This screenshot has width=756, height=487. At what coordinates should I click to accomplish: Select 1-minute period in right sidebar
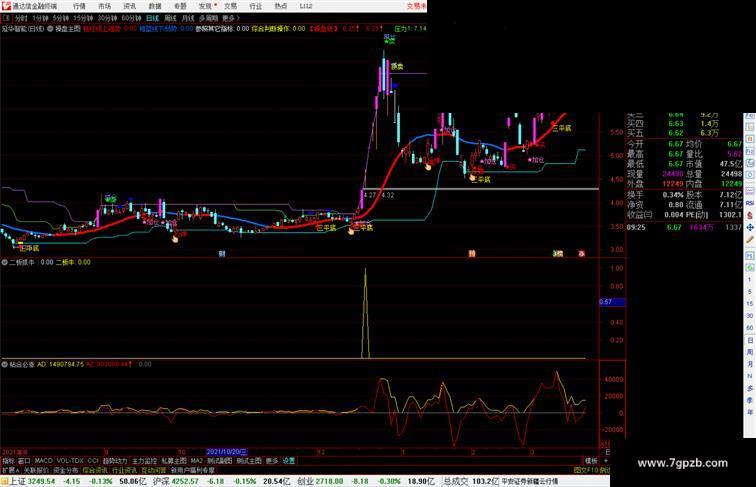tap(750, 280)
